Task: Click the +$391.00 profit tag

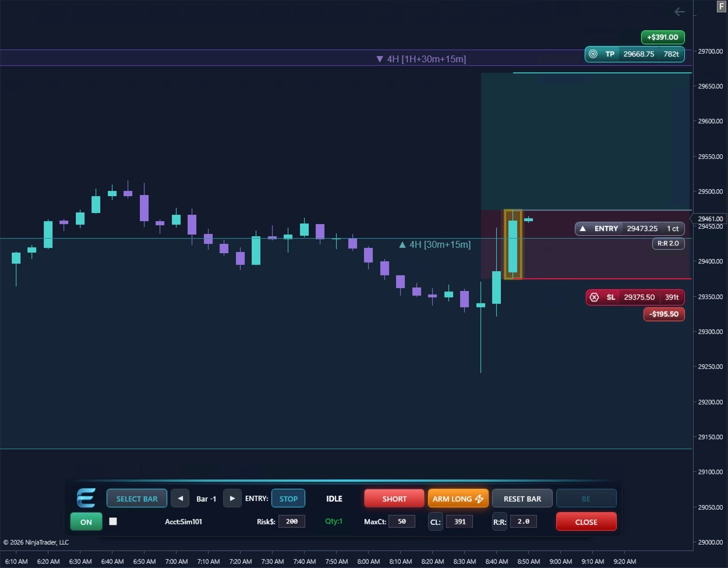Action: (663, 37)
